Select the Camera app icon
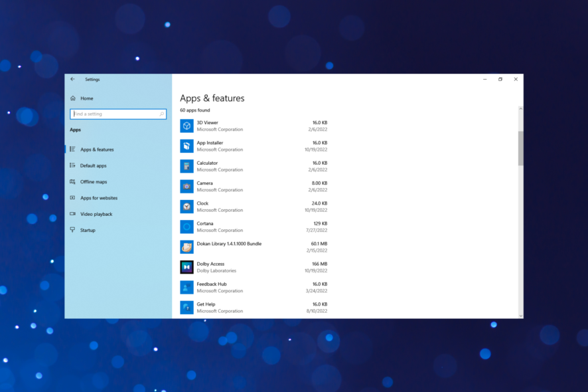Viewport: 588px width, 392px height. 186,187
